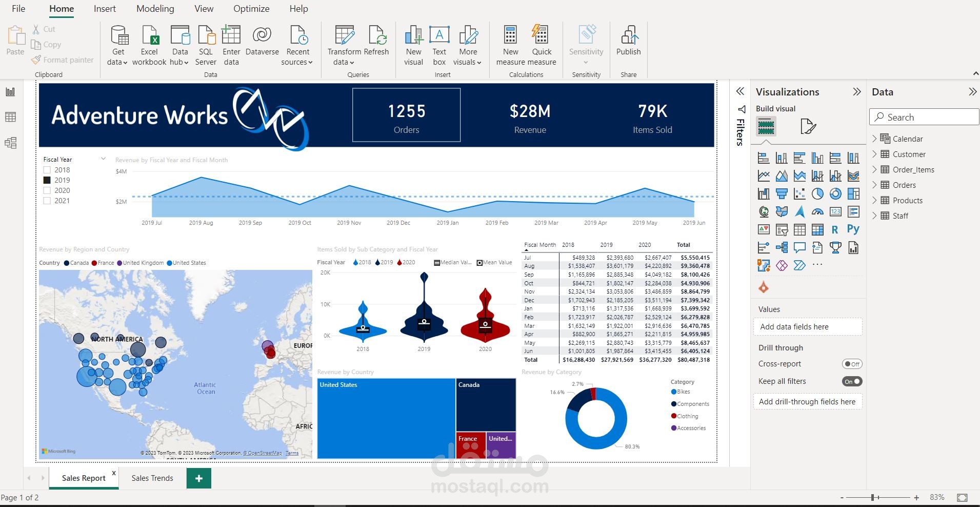Add the matrix visual
The image size is (980, 507).
point(817,229)
